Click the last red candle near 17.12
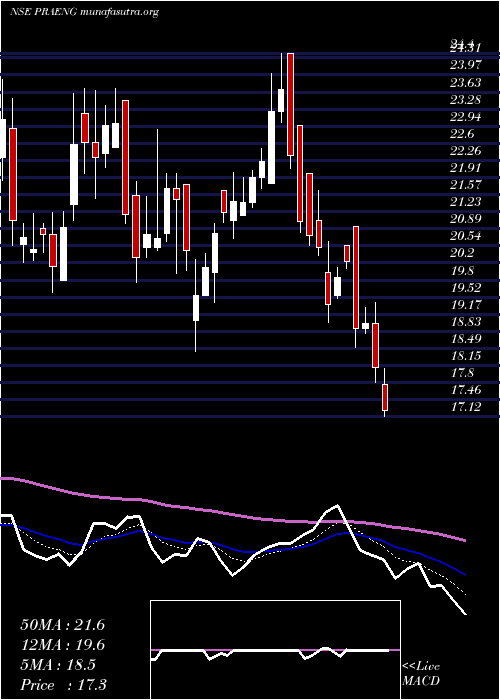 (385, 397)
